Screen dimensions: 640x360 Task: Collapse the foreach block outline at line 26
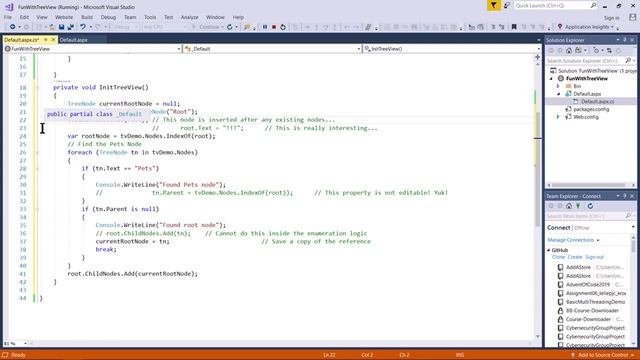tap(37, 152)
